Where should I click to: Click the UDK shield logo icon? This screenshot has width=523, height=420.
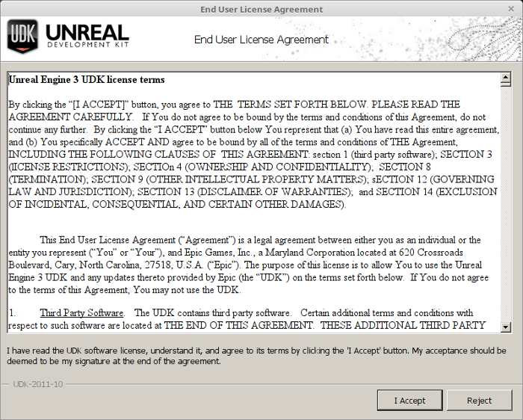point(22,36)
